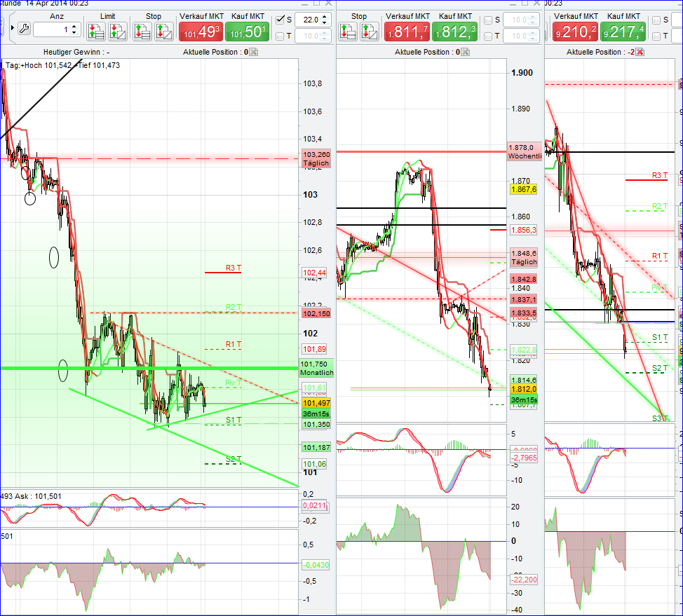Viewport: 683px width, 616px height.
Task: Enable the T trailing stop checkbox
Action: coord(279,36)
